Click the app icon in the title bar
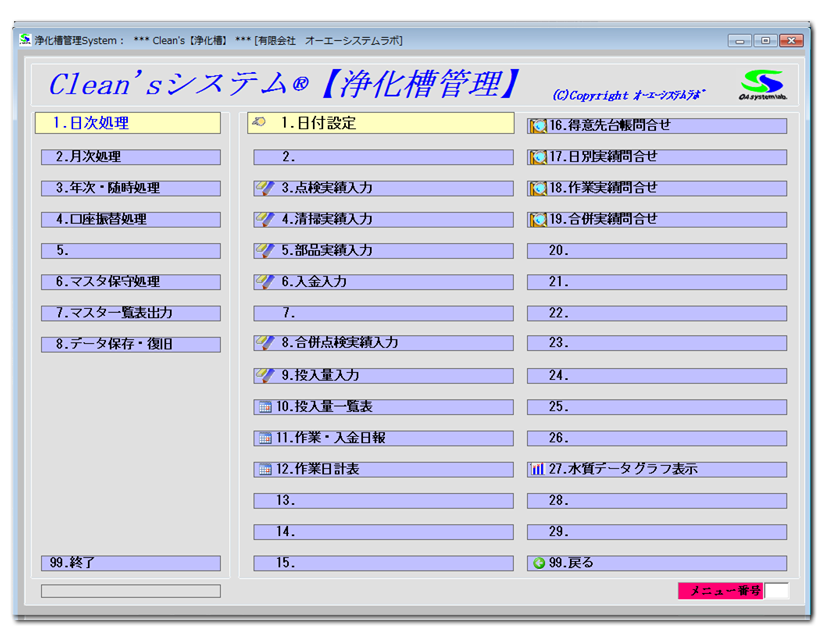Viewport: 820px width, 640px height. [x=25, y=40]
